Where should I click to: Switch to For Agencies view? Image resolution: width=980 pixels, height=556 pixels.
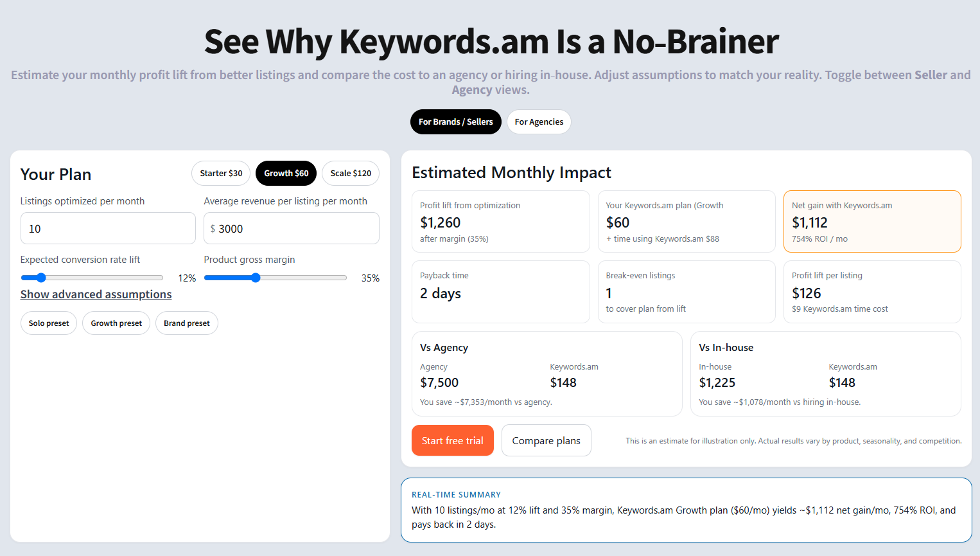coord(539,122)
